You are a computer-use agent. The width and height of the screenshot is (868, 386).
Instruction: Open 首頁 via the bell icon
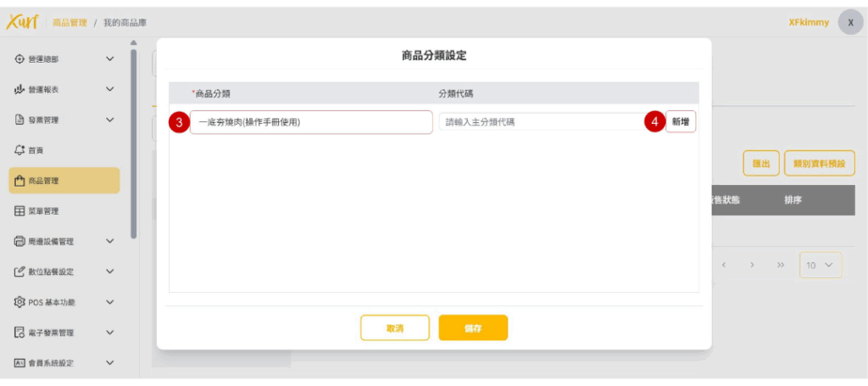click(19, 150)
